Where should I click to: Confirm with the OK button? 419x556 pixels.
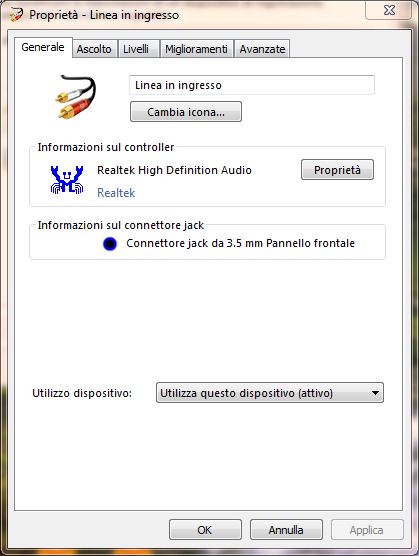[x=205, y=530]
